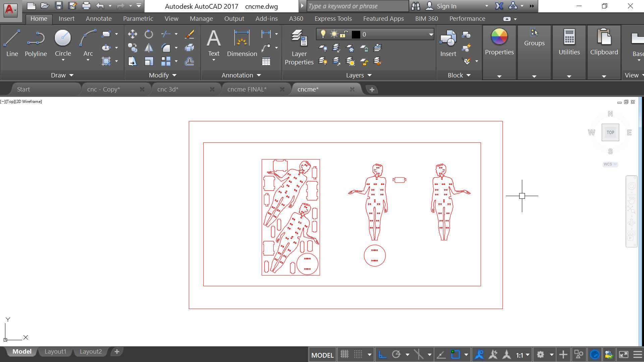Click the black layer color swatch
The width and height of the screenshot is (644, 362).
[x=356, y=34]
